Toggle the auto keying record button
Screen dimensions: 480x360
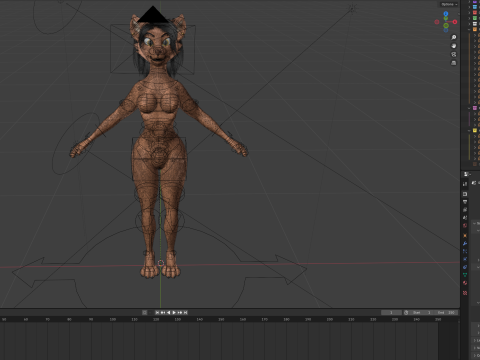(144, 312)
